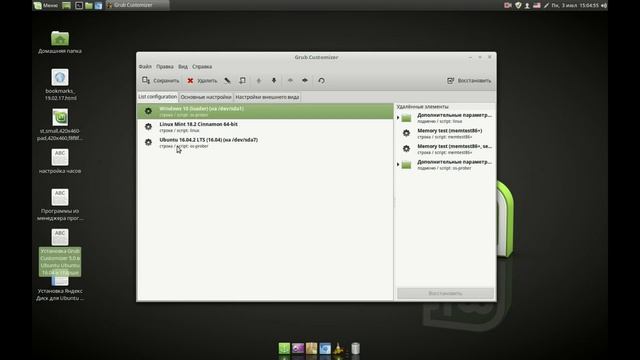Open file manager from the top panel
640x360 pixels.
coord(89,5)
